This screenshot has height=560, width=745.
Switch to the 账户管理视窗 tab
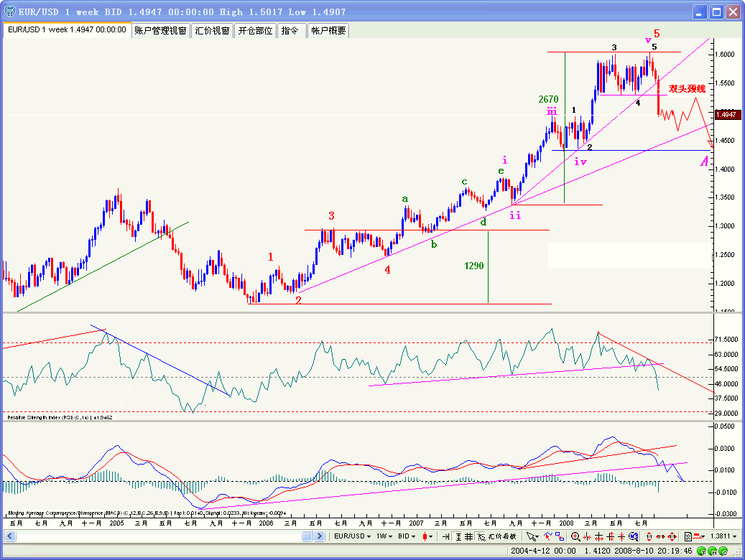(x=160, y=30)
